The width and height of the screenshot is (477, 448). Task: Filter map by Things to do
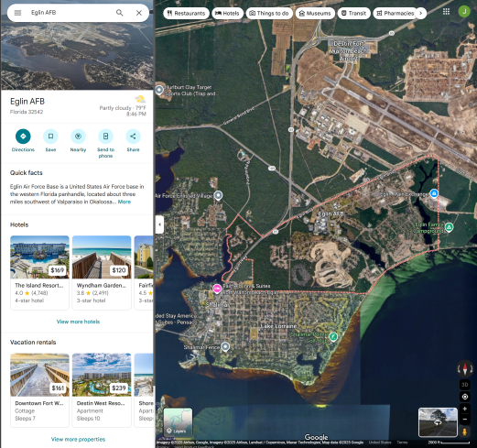[269, 13]
